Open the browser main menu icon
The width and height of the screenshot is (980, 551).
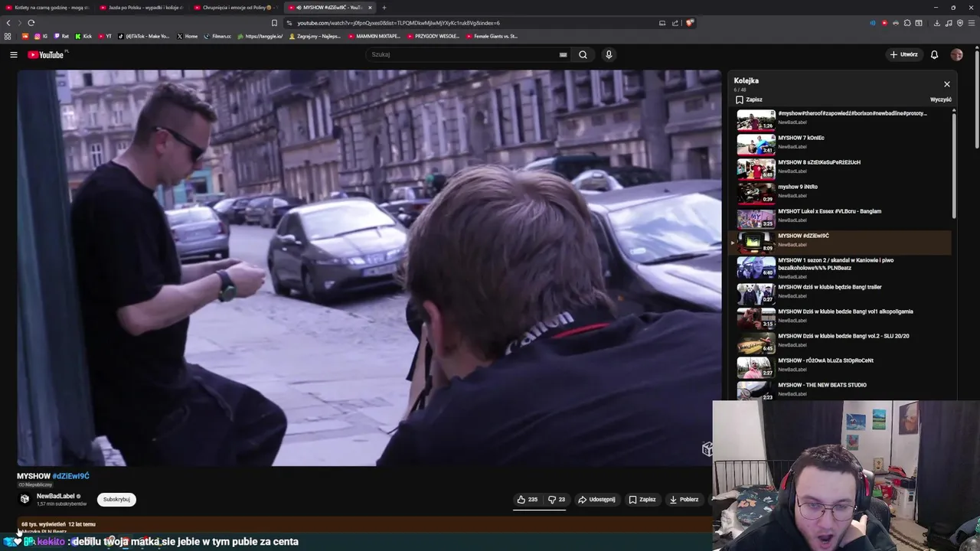click(x=972, y=23)
